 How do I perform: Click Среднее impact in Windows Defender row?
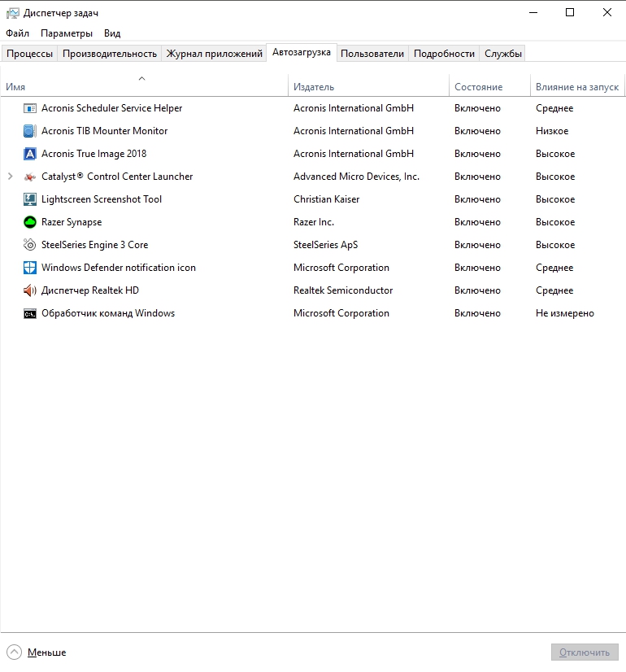click(x=554, y=268)
